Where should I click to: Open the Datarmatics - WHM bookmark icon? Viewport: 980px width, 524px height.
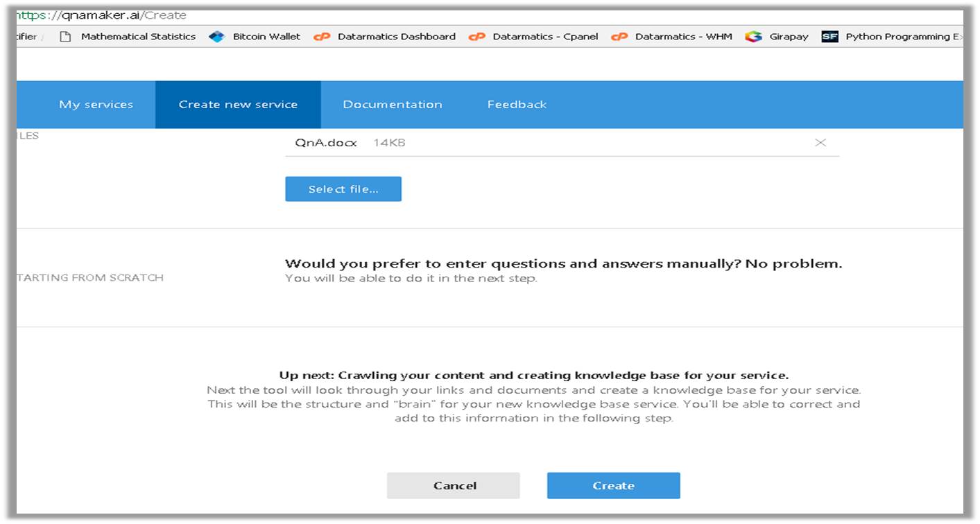(x=619, y=37)
